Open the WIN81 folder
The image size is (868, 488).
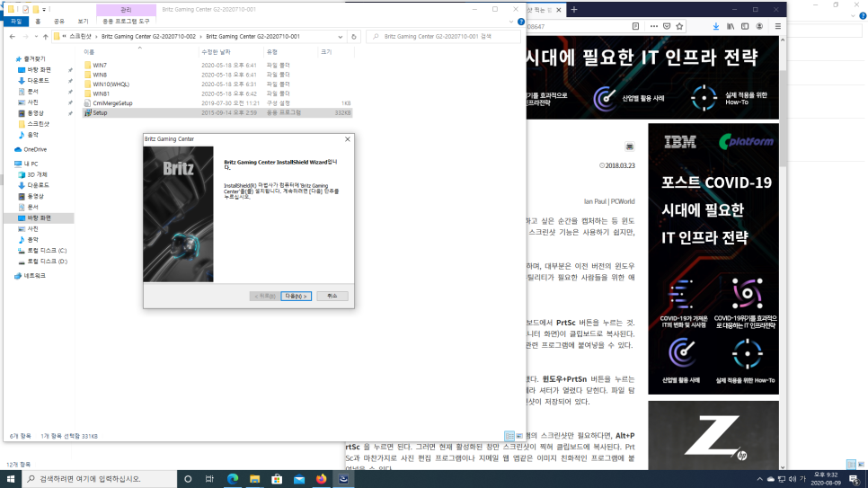click(x=102, y=93)
